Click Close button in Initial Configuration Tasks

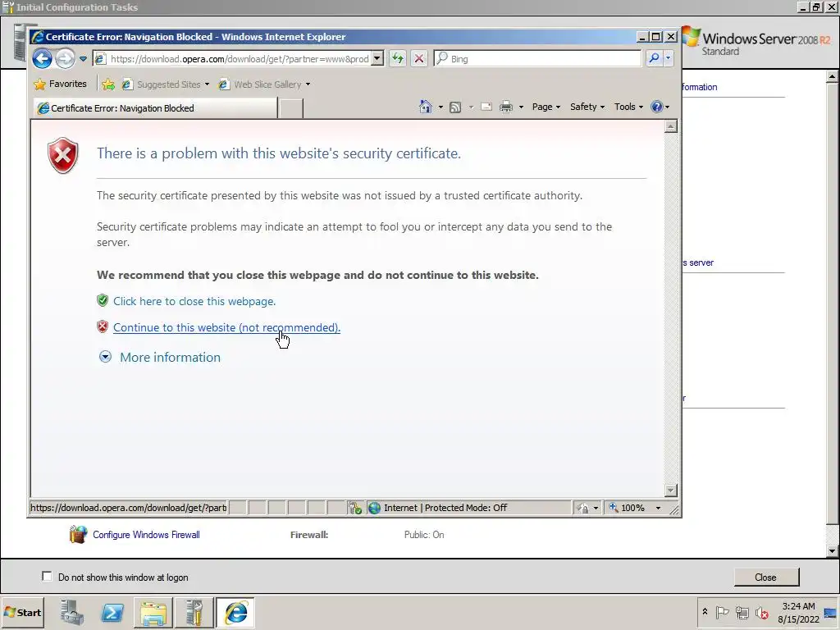point(766,577)
